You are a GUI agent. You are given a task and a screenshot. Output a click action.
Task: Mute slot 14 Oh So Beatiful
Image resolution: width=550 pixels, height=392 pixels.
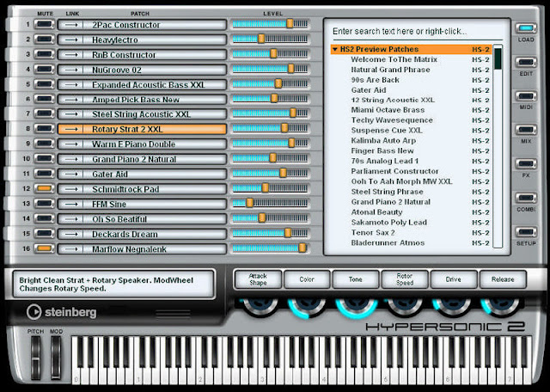point(44,218)
